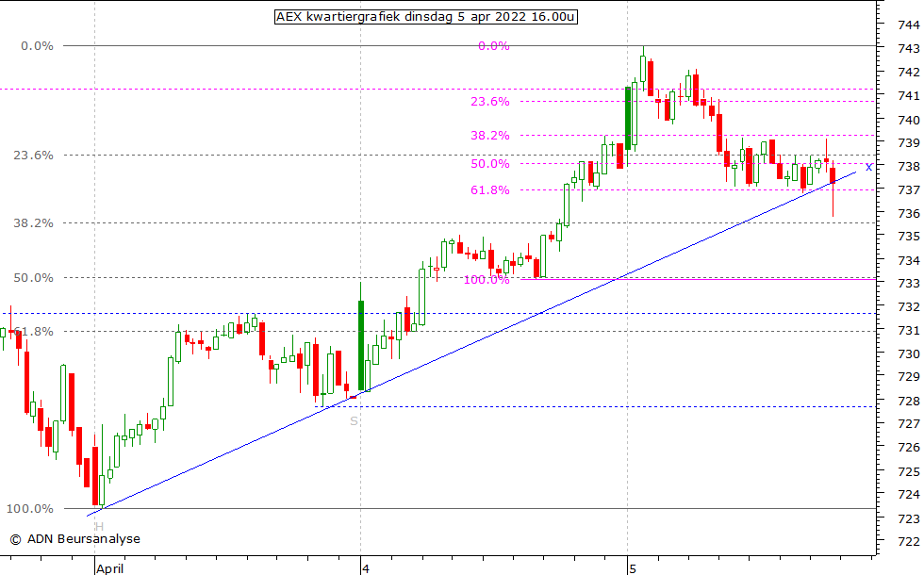Click the 734 price axis value
The height and width of the screenshot is (575, 924).
point(909,260)
